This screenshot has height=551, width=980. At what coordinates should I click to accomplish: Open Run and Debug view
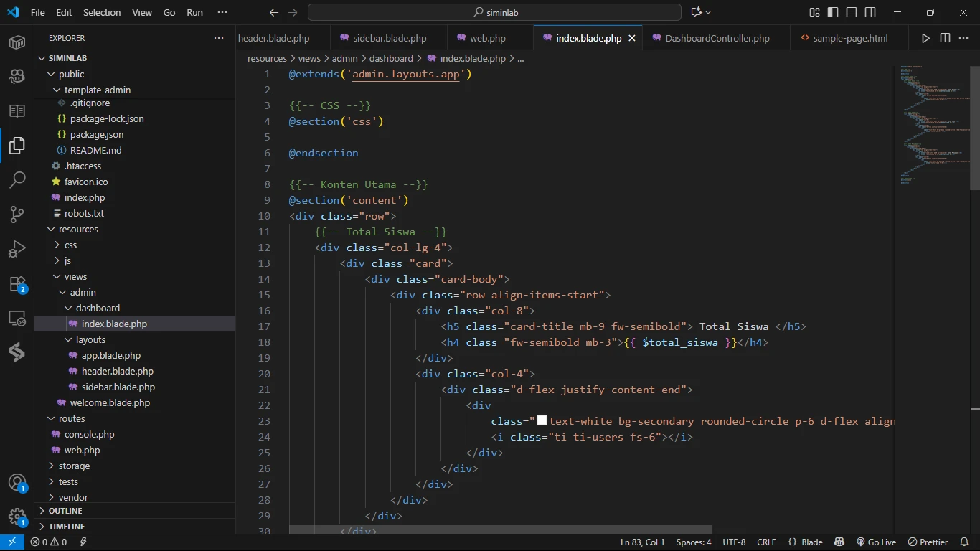coord(17,249)
